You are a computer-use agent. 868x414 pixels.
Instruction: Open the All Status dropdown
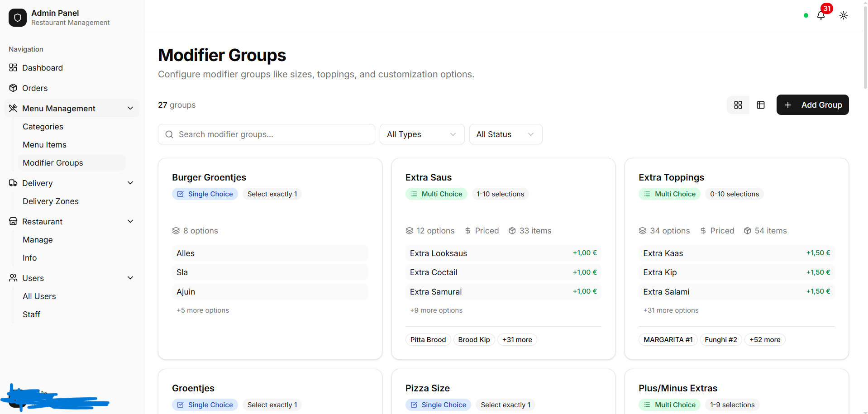click(x=506, y=134)
